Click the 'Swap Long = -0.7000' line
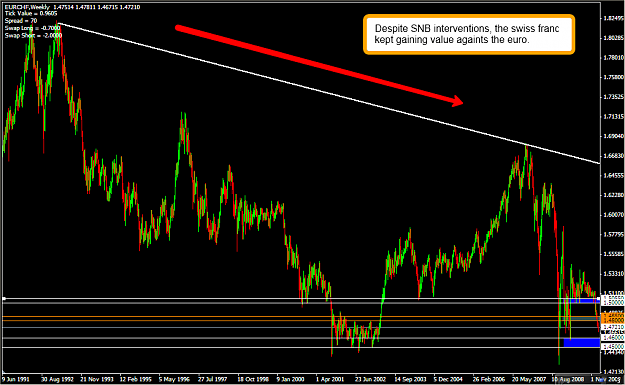 (x=32, y=28)
